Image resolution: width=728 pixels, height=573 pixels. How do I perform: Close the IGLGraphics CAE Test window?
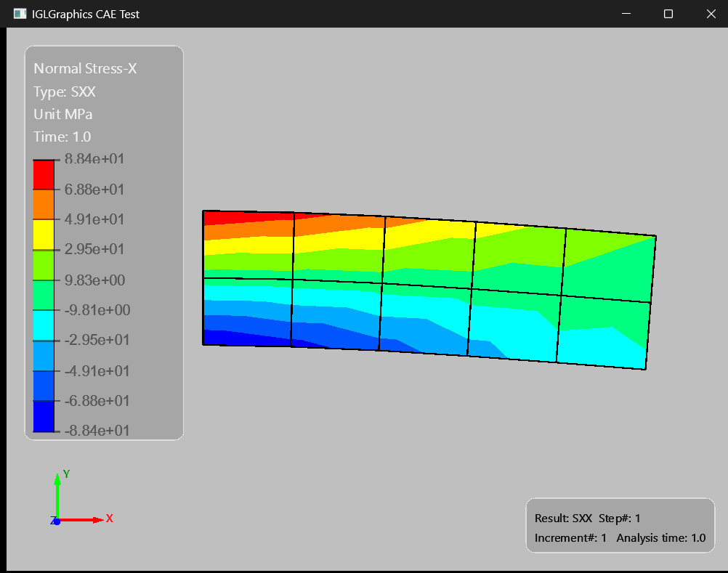pos(711,14)
